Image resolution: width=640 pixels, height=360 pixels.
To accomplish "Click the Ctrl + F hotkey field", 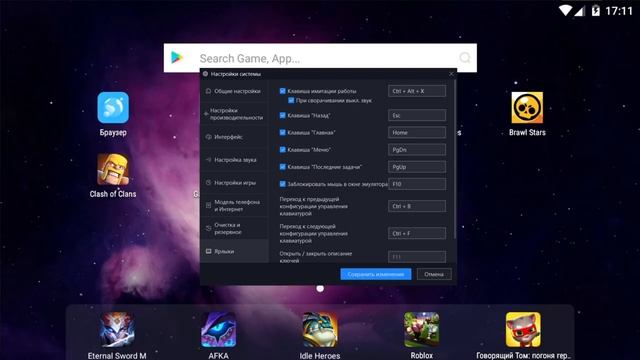I will tap(417, 233).
